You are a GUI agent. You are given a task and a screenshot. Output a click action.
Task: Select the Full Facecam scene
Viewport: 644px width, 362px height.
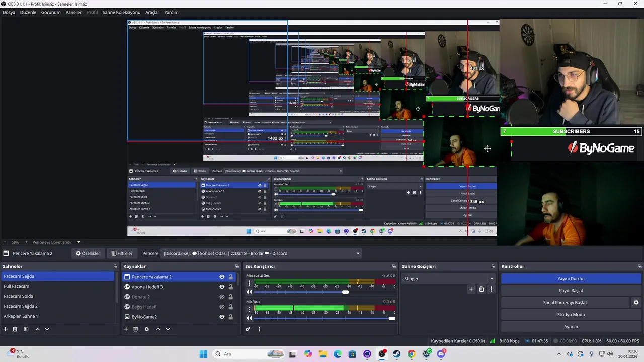(57, 286)
